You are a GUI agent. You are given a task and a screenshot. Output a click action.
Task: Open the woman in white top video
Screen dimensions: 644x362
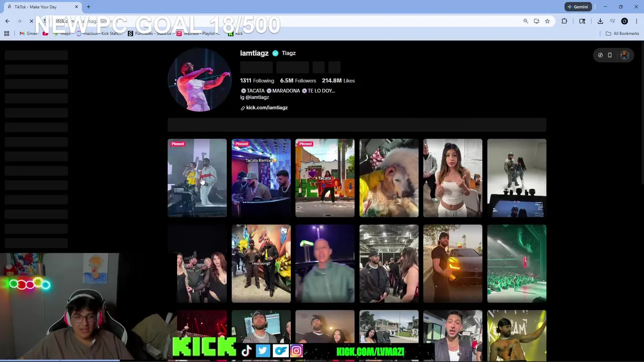point(453,178)
